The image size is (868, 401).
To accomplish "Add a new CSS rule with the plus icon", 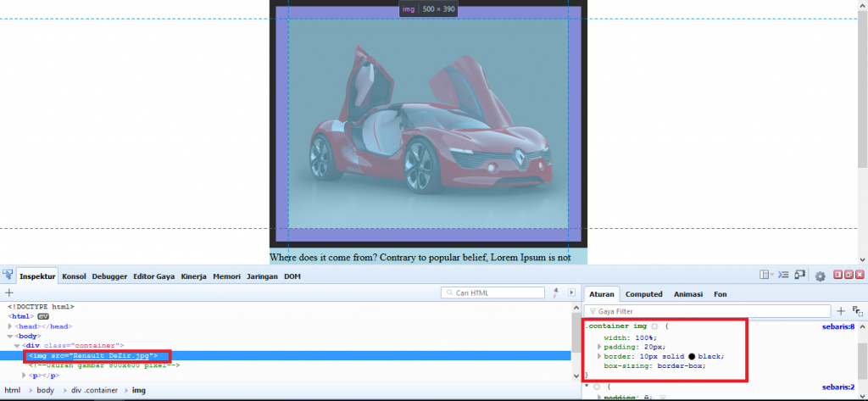I will [x=840, y=311].
